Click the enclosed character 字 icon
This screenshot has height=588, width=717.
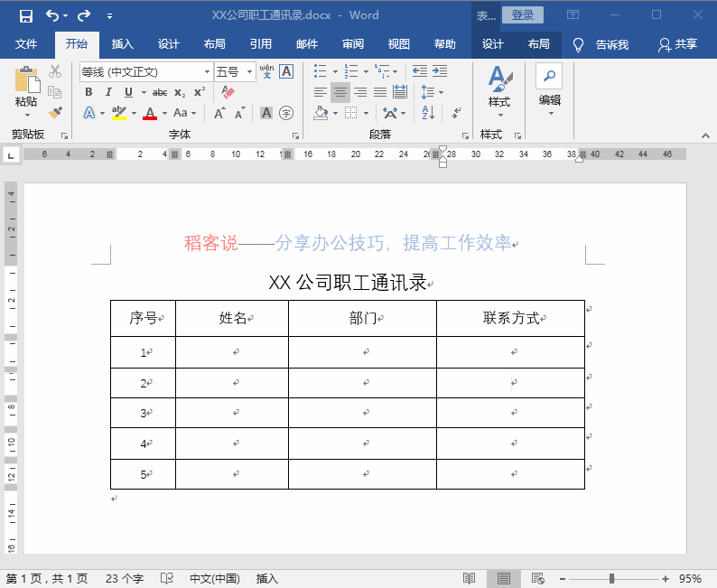286,113
